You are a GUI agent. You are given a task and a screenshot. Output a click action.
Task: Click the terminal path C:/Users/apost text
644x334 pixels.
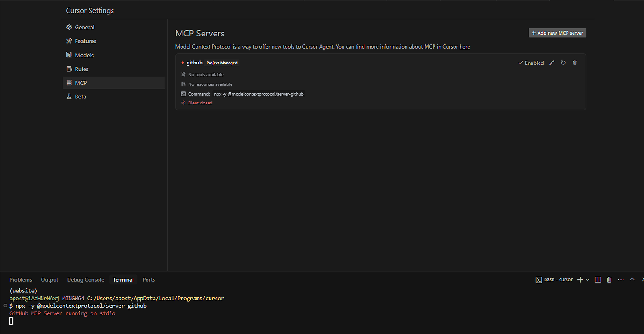pos(155,298)
